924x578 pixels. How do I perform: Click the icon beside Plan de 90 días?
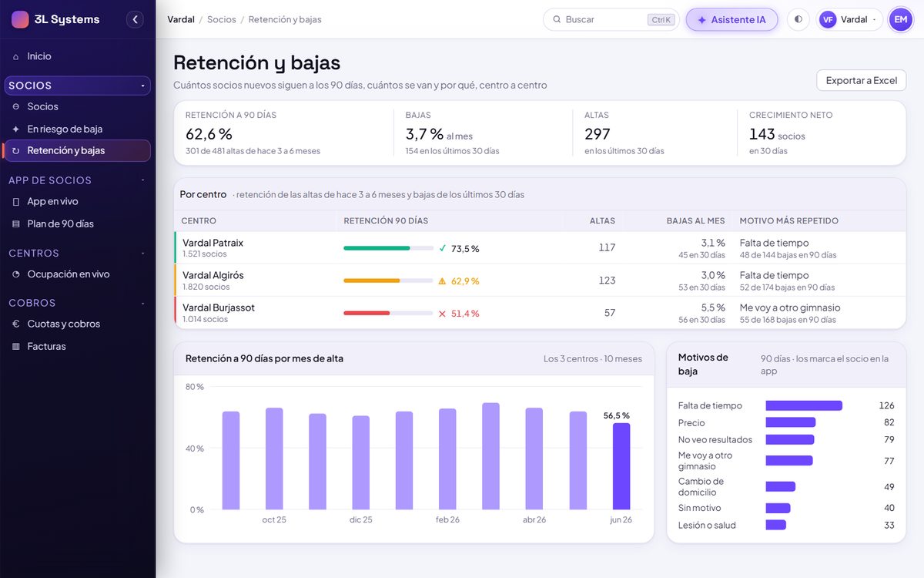coord(16,224)
